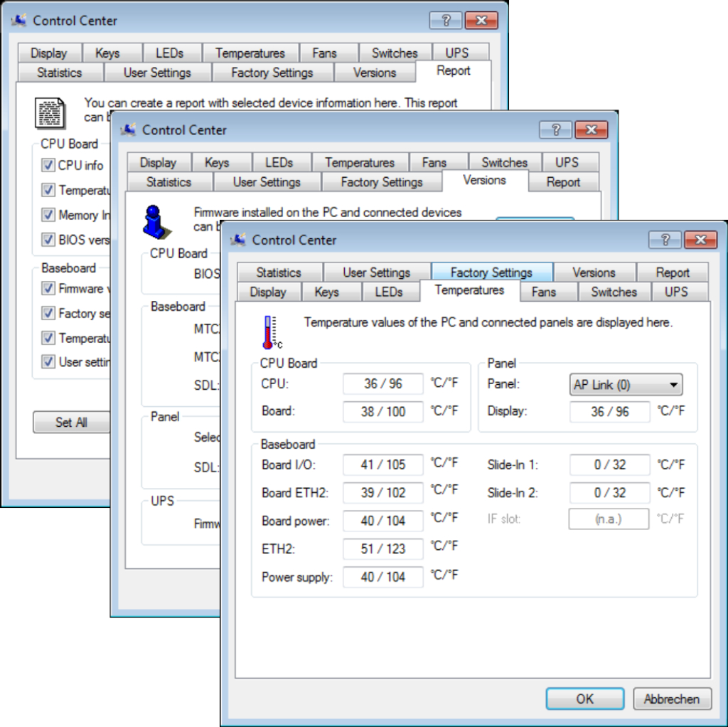Click the help button in the middle Versions window
Image resolution: width=728 pixels, height=727 pixels.
pyautogui.click(x=555, y=129)
